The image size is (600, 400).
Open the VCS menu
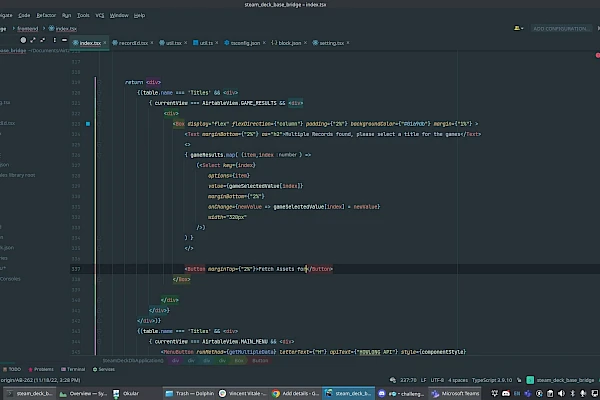[100, 16]
